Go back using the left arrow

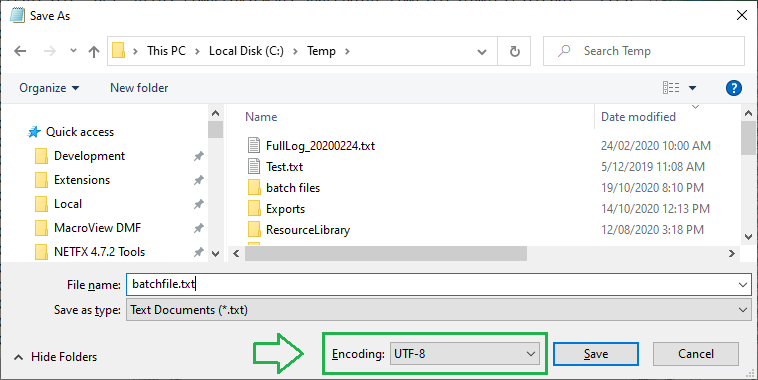click(x=20, y=51)
